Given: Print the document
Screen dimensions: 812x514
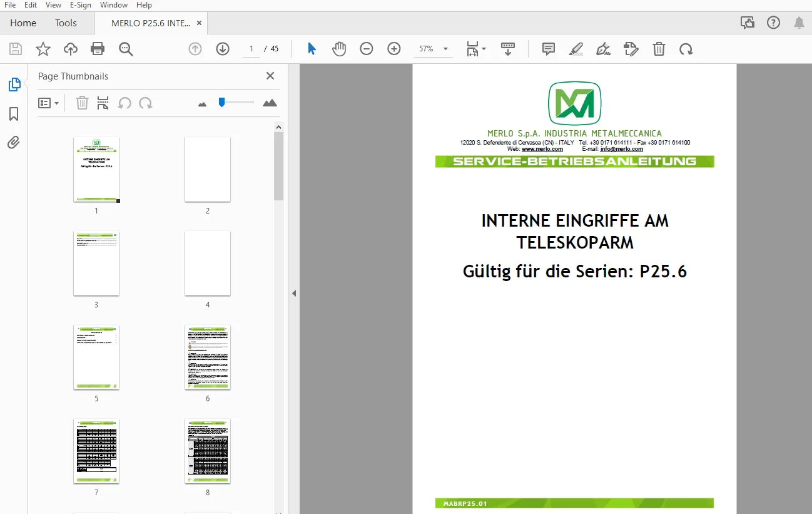Looking at the screenshot, I should pyautogui.click(x=98, y=49).
